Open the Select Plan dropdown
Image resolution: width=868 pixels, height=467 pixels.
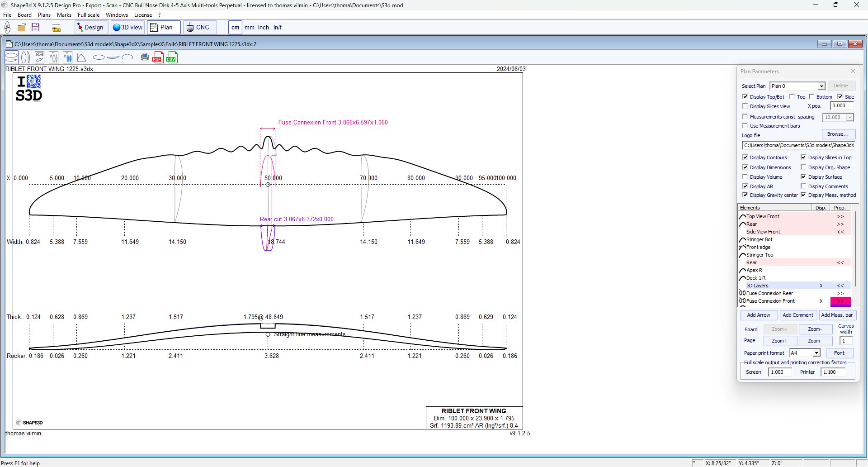click(821, 86)
